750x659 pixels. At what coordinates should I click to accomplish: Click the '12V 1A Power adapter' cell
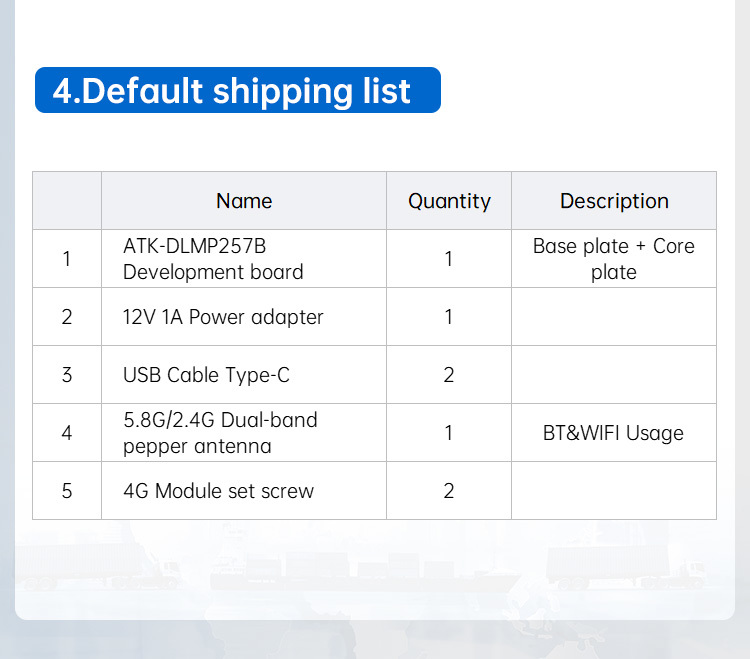click(244, 317)
